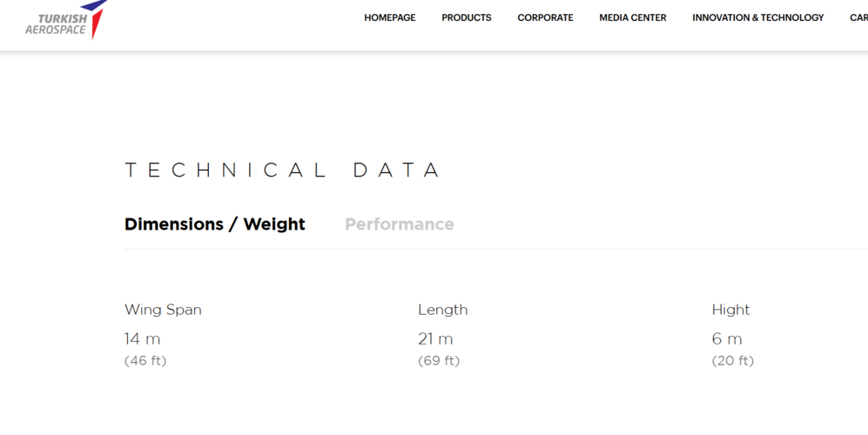Image resolution: width=868 pixels, height=435 pixels.
Task: Click the Hight label
Action: click(730, 310)
